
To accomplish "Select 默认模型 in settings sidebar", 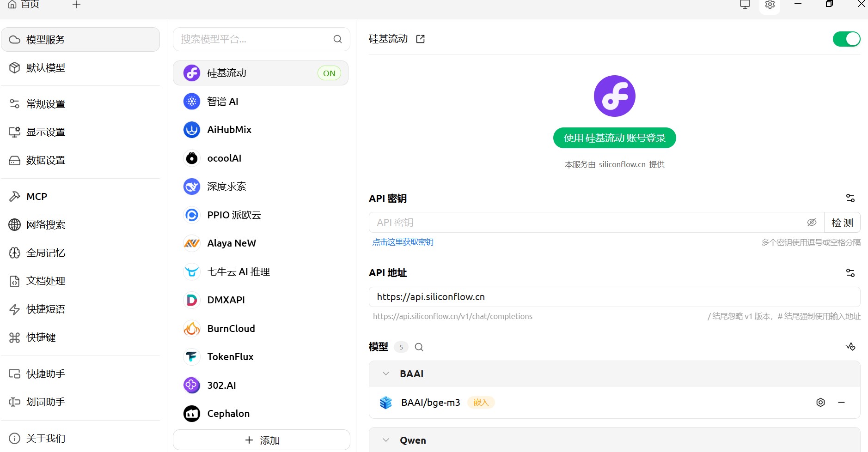I will 80,68.
